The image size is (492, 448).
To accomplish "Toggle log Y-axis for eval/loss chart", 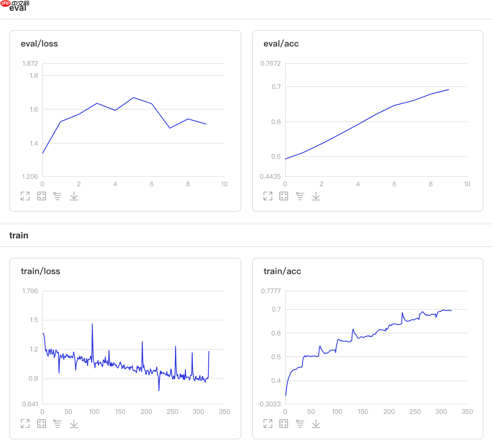I will [57, 196].
